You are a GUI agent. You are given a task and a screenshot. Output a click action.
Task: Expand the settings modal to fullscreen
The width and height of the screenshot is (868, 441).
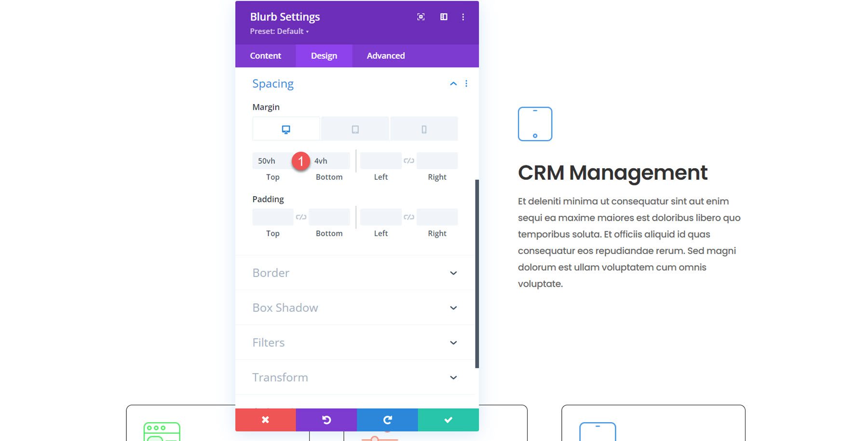[x=420, y=17]
